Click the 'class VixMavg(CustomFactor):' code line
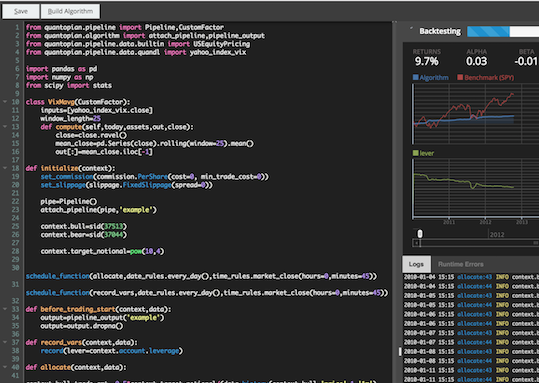The width and height of the screenshot is (539, 383). tap(78, 102)
